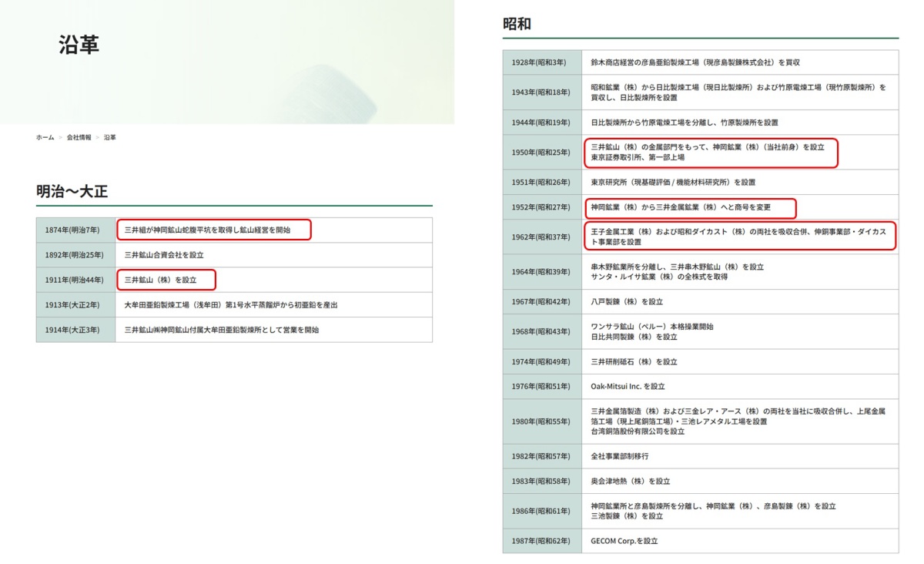This screenshot has width=924, height=564.
Task: Select the 1892年(明治25年) year cell
Action: pyautogui.click(x=75, y=255)
